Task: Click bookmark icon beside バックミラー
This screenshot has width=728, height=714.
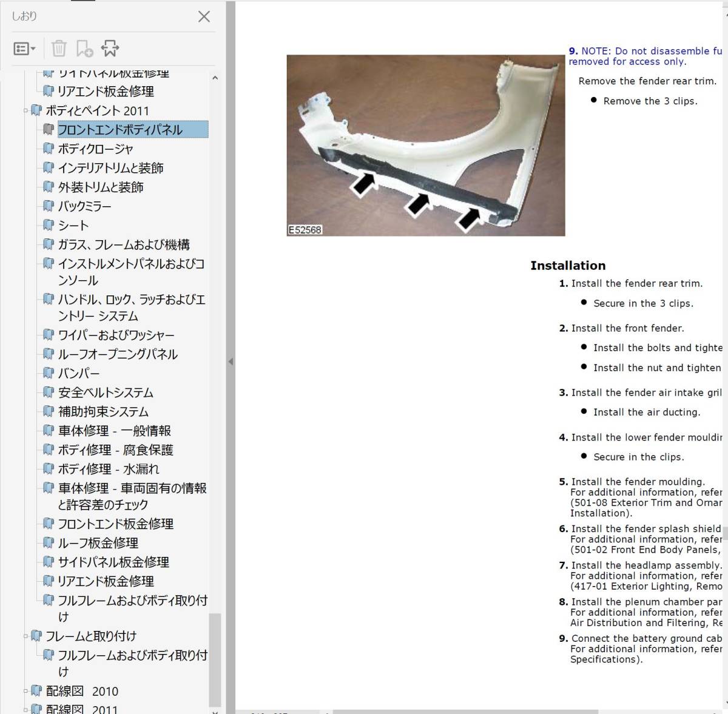Action: click(x=49, y=206)
